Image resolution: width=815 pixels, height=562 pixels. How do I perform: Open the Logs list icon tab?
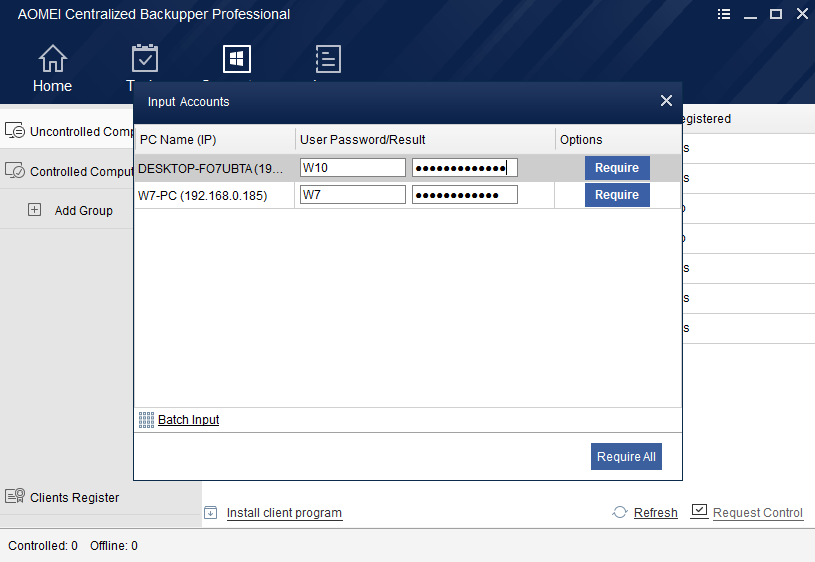(328, 59)
